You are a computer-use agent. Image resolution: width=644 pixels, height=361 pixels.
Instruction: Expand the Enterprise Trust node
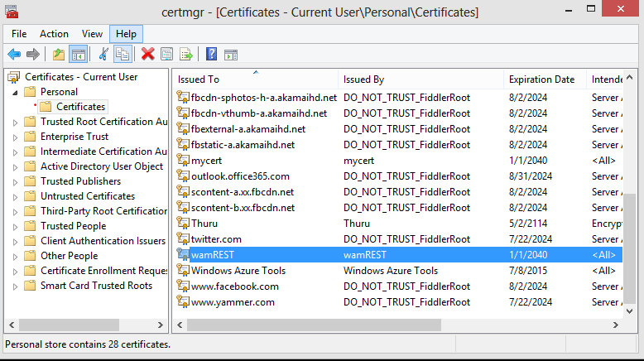(x=15, y=137)
